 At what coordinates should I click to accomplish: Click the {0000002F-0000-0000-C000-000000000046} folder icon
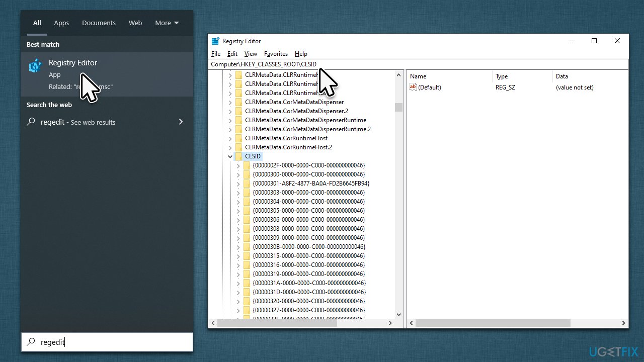(247, 165)
